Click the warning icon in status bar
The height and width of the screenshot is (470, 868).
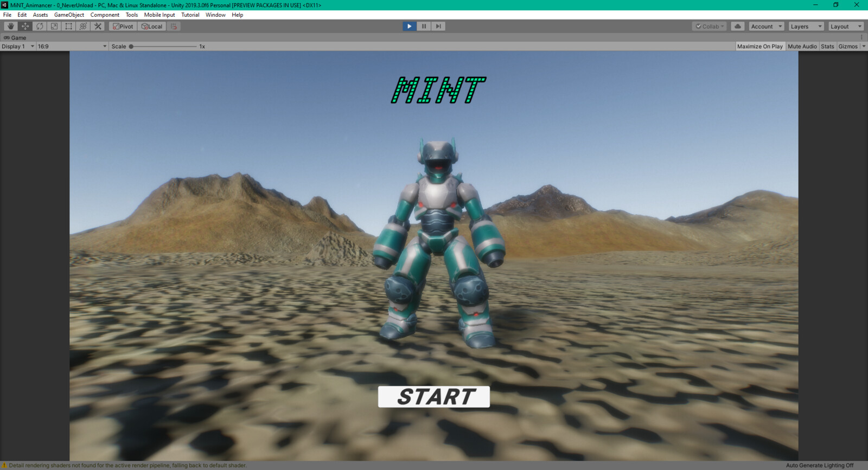tap(4, 465)
